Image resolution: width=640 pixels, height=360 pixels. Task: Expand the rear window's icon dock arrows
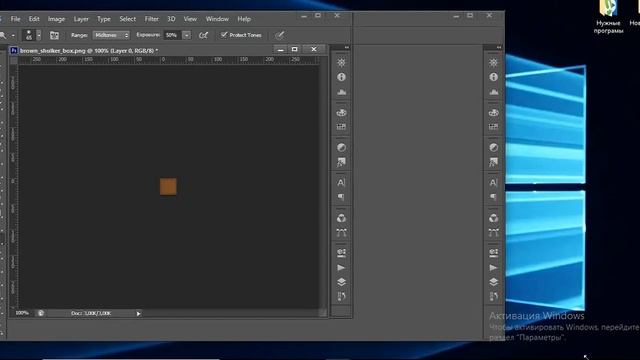(x=499, y=47)
